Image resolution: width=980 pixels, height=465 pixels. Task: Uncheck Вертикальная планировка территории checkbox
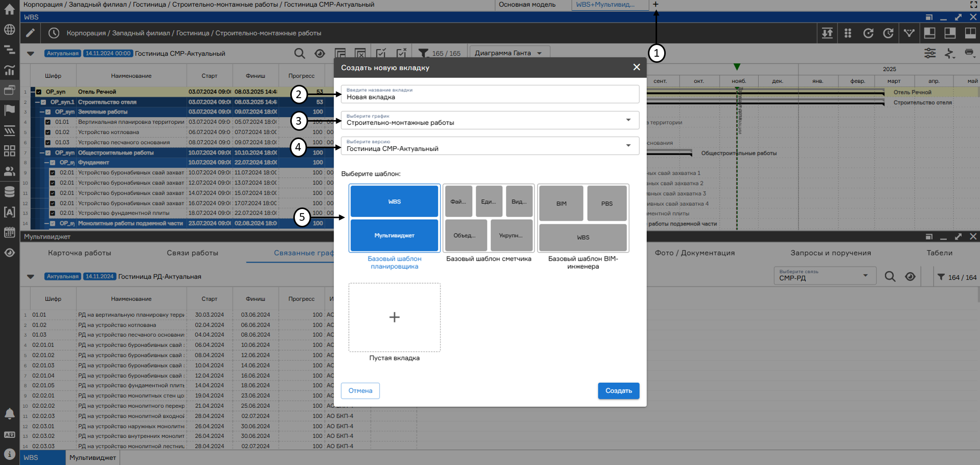48,122
